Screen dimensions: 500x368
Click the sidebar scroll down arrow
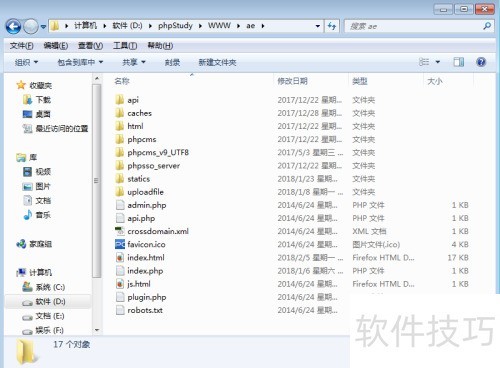pos(97,330)
